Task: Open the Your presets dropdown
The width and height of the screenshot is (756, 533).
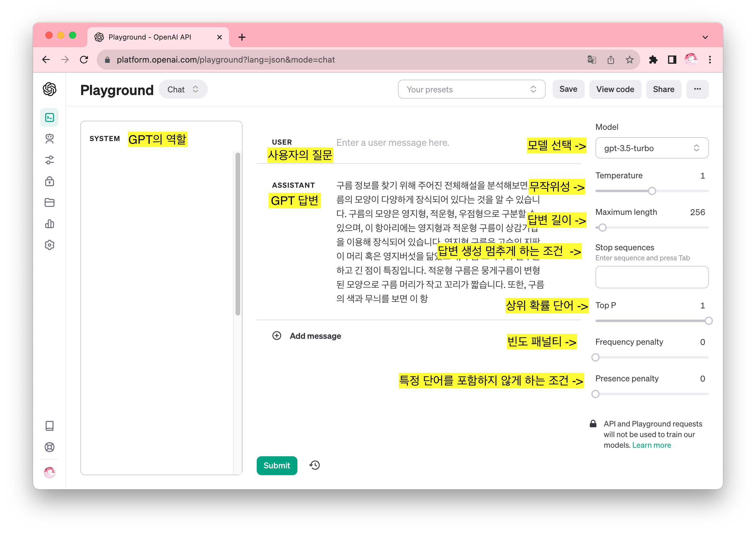Action: click(x=471, y=89)
